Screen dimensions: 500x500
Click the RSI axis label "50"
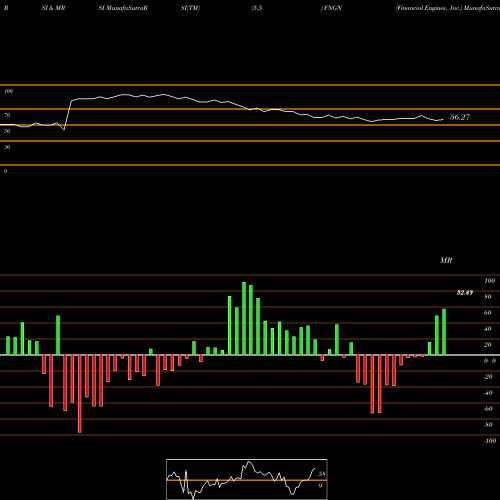coord(7,131)
